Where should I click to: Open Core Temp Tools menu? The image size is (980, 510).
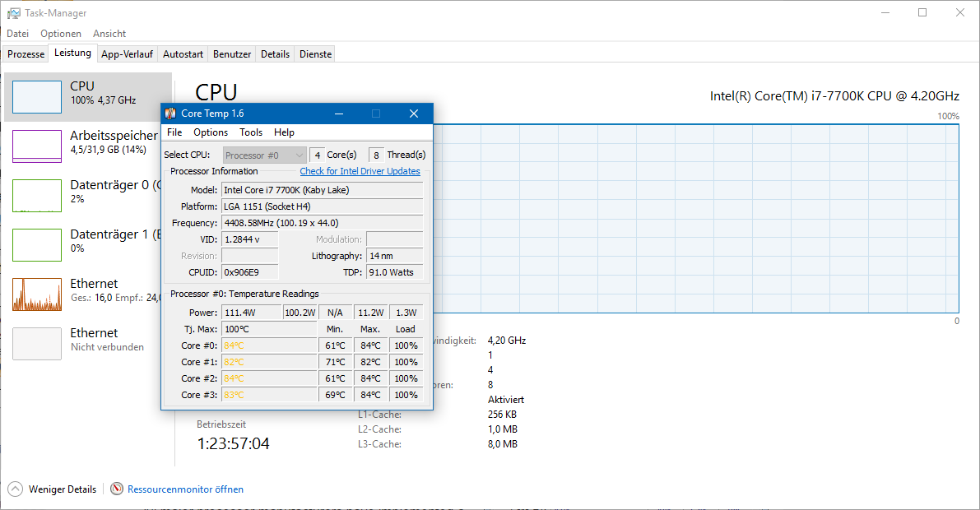pyautogui.click(x=251, y=132)
